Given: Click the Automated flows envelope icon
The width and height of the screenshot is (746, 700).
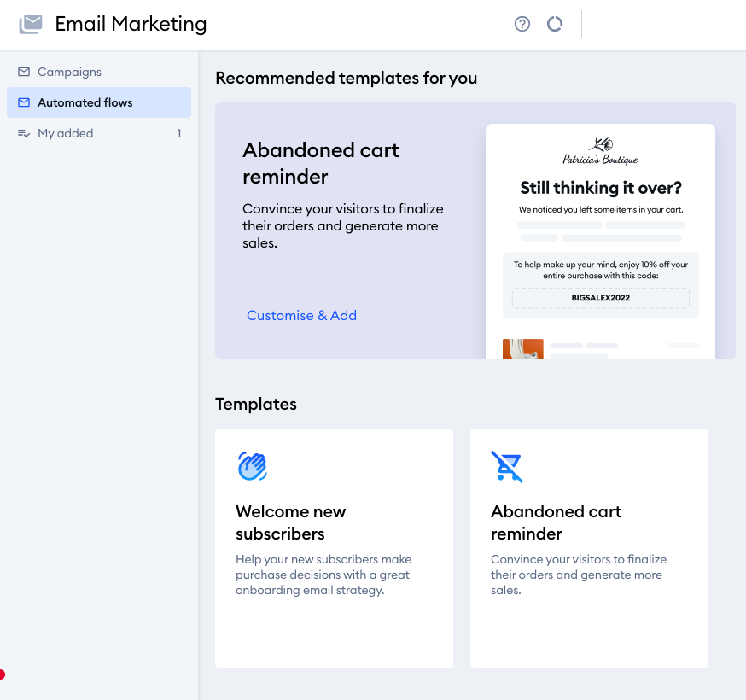Looking at the screenshot, I should point(24,102).
